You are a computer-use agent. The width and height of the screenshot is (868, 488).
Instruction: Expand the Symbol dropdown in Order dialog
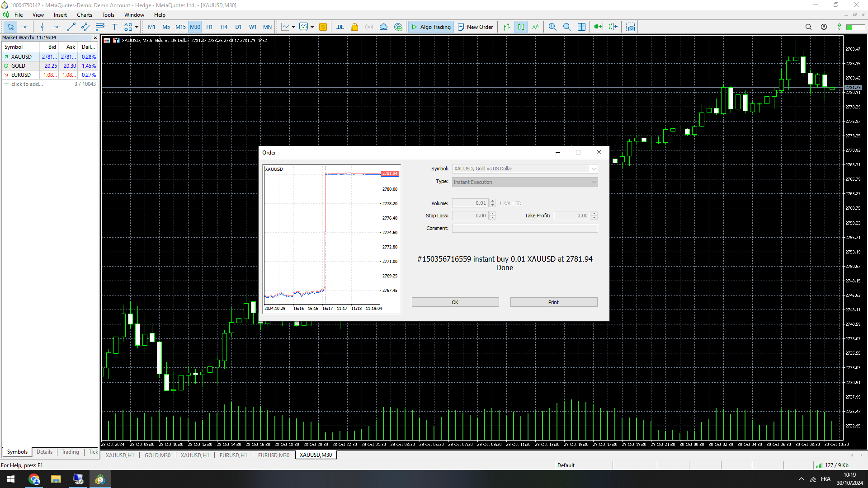(x=594, y=169)
